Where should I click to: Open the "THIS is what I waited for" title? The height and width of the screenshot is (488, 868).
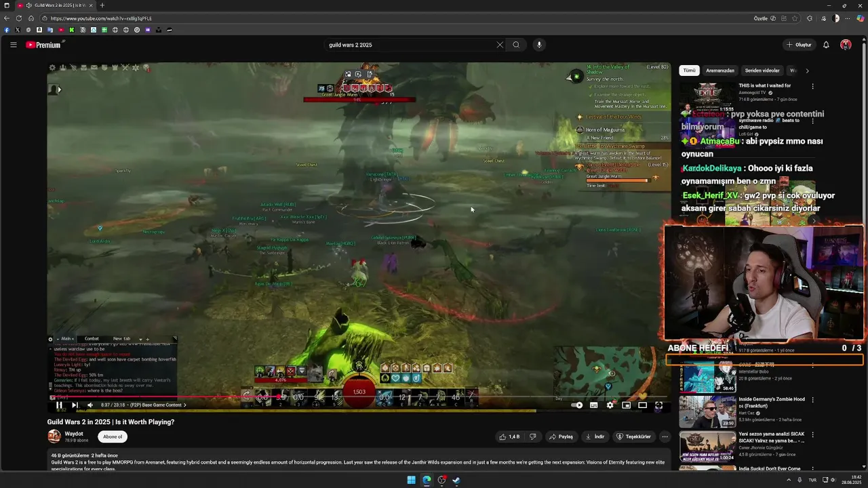pyautogui.click(x=765, y=85)
